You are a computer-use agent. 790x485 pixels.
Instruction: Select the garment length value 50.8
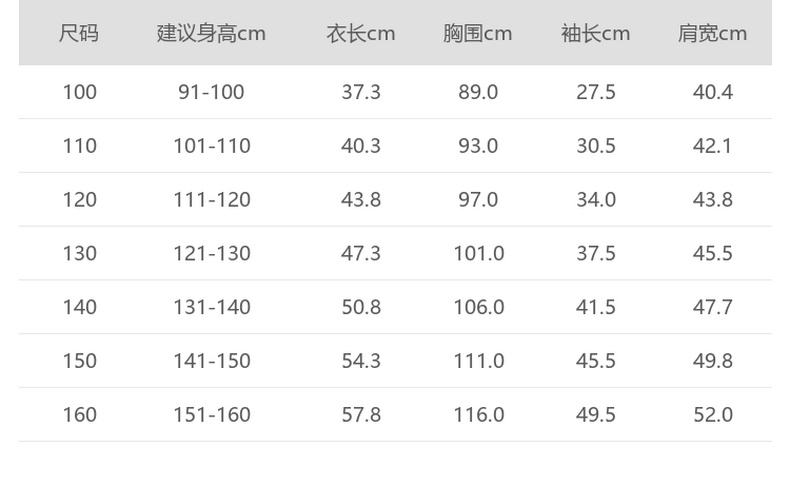361,307
